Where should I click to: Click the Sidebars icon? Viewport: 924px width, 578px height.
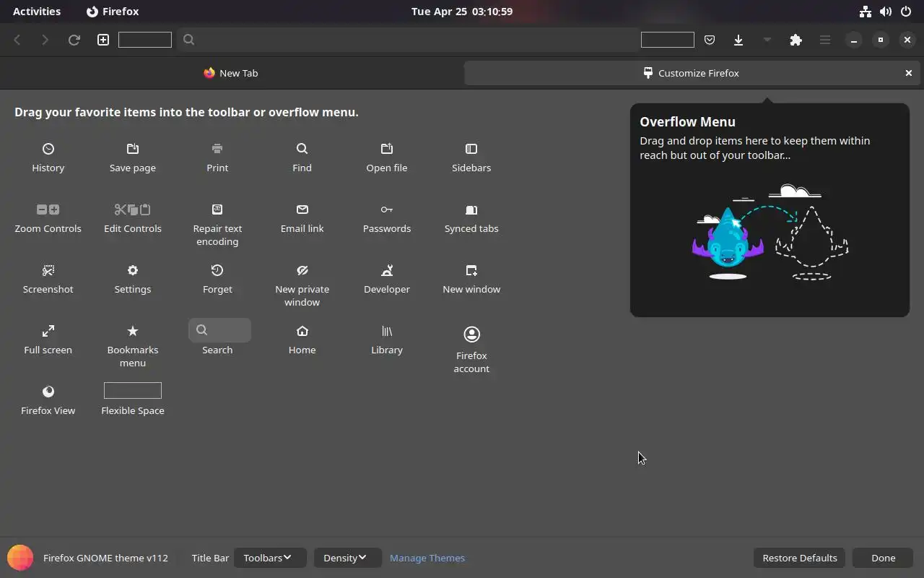(471, 149)
